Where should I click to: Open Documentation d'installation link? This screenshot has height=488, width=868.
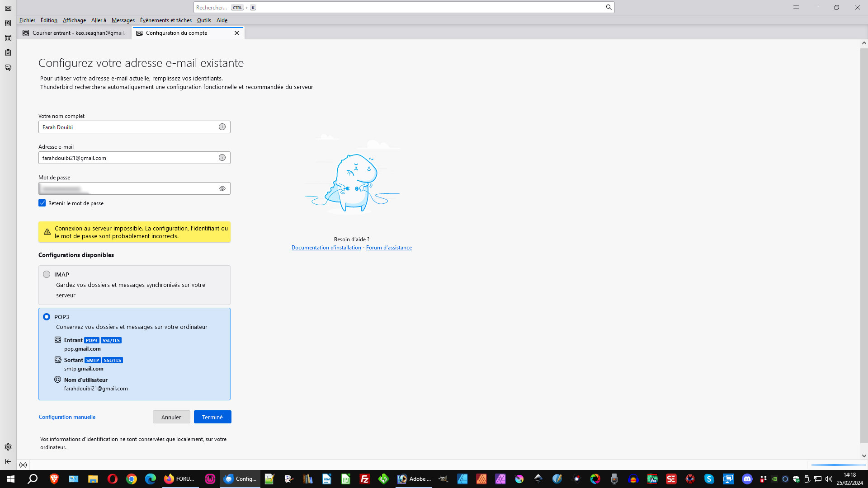coord(326,248)
